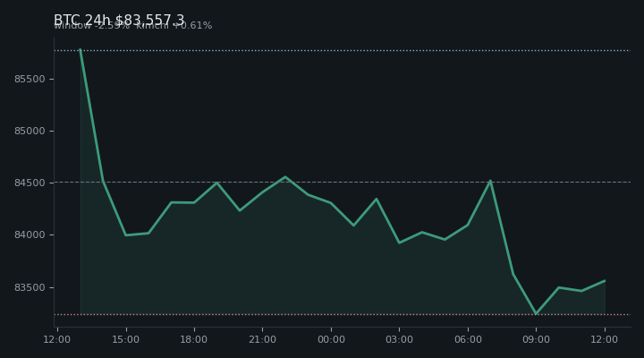Click the leftmost 12:00 time axis label
644x358 pixels.
(x=57, y=339)
